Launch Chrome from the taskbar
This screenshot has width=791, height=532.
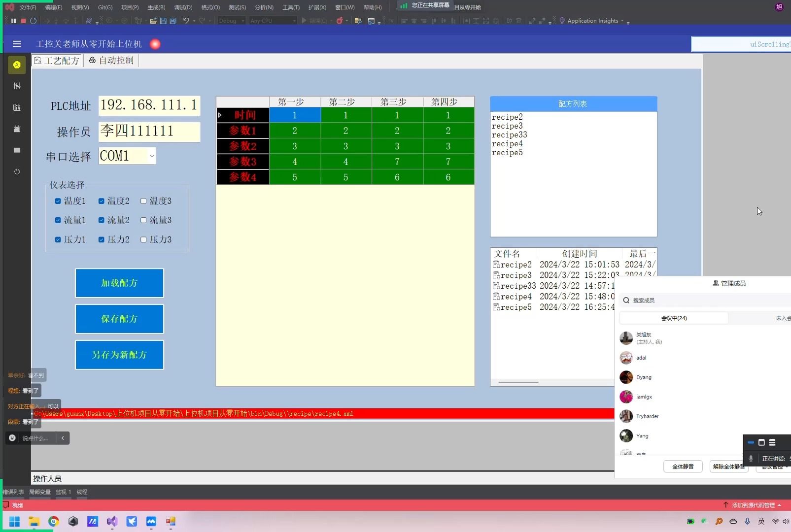pos(54,521)
